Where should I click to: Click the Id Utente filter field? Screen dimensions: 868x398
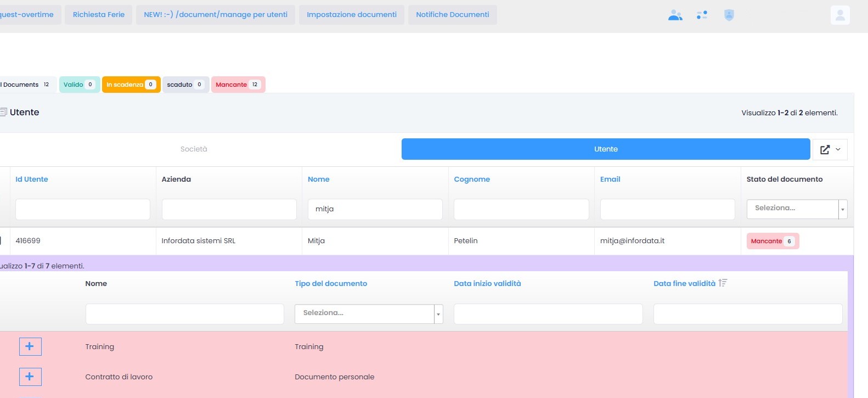pos(83,209)
